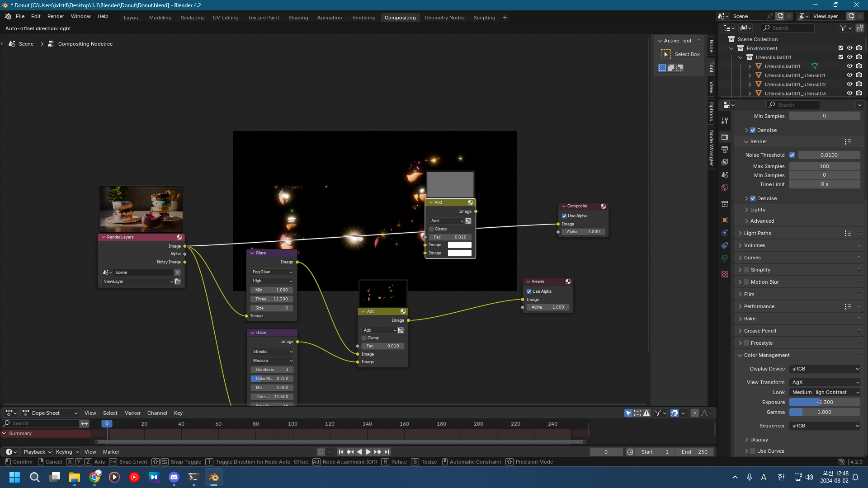Viewport: 868px width, 488px height.
Task: Switch to the Shading workspace tab
Action: click(298, 18)
